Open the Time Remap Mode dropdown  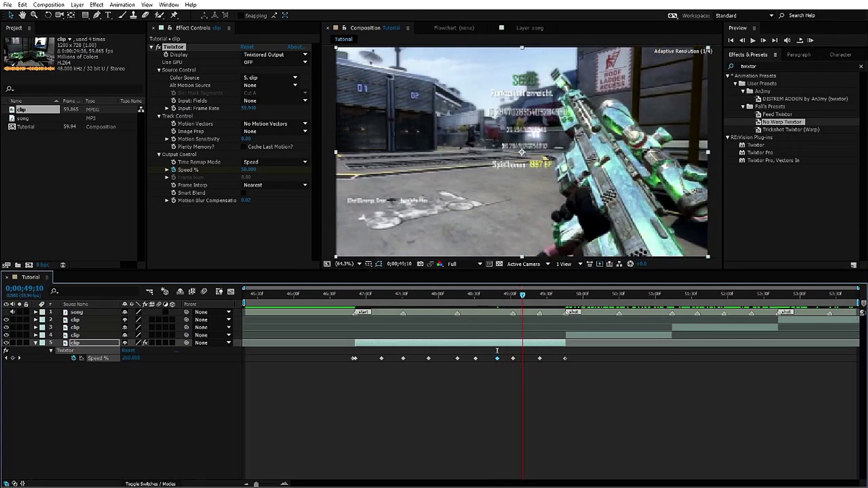pos(275,162)
